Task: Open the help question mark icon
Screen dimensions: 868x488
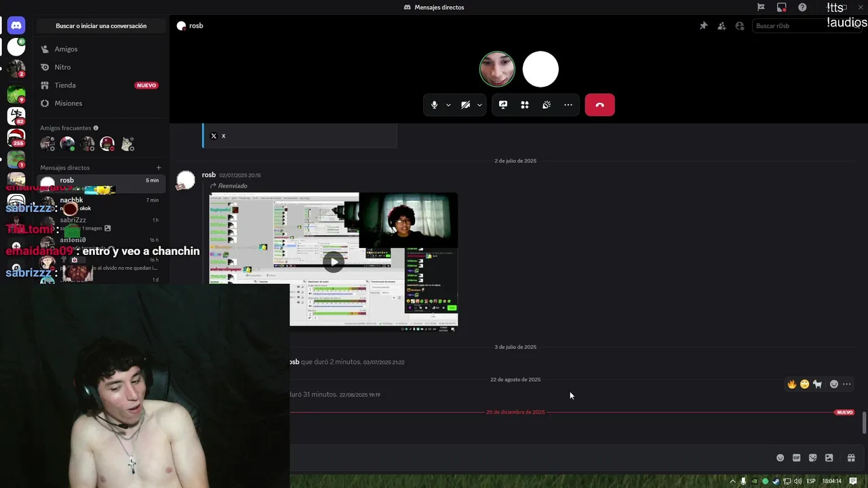Action: pos(802,7)
